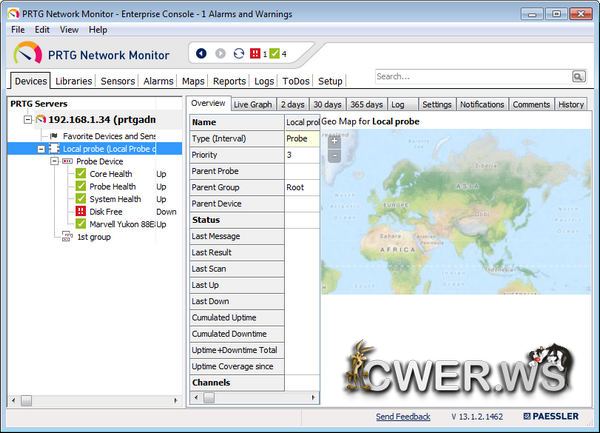Click the green up sensors count icon
This screenshot has height=433, width=600.
click(x=275, y=54)
